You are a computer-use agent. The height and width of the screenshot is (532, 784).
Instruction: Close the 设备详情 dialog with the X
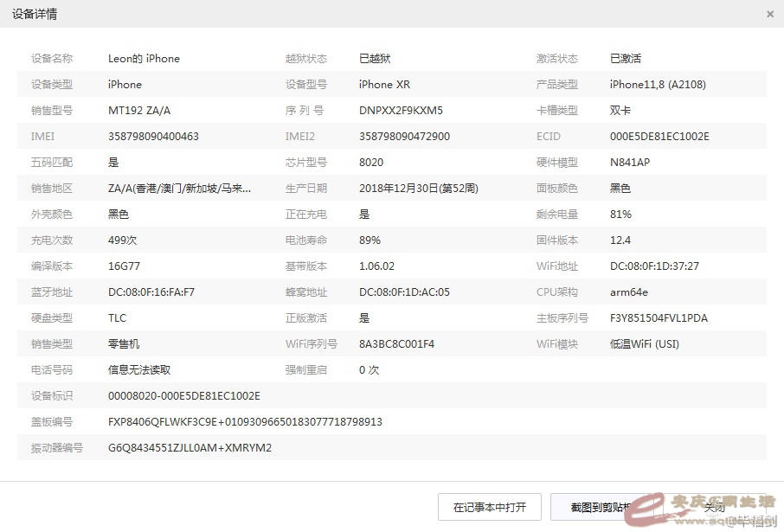(x=770, y=15)
